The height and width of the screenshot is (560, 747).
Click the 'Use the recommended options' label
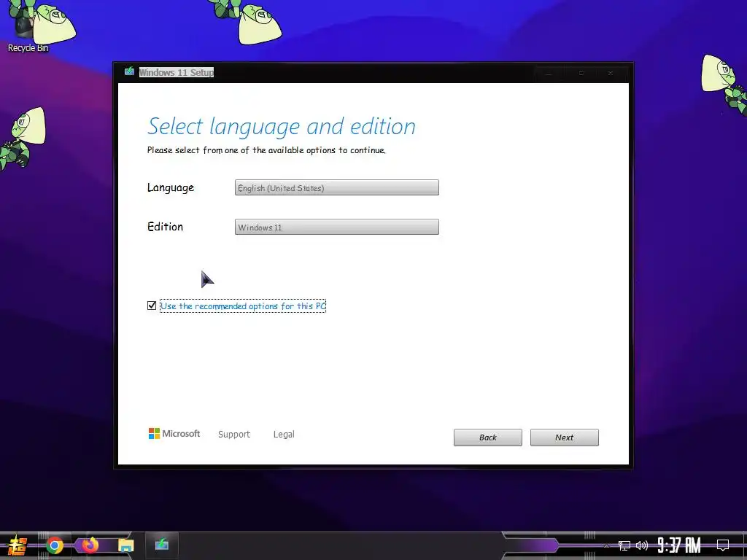click(243, 306)
